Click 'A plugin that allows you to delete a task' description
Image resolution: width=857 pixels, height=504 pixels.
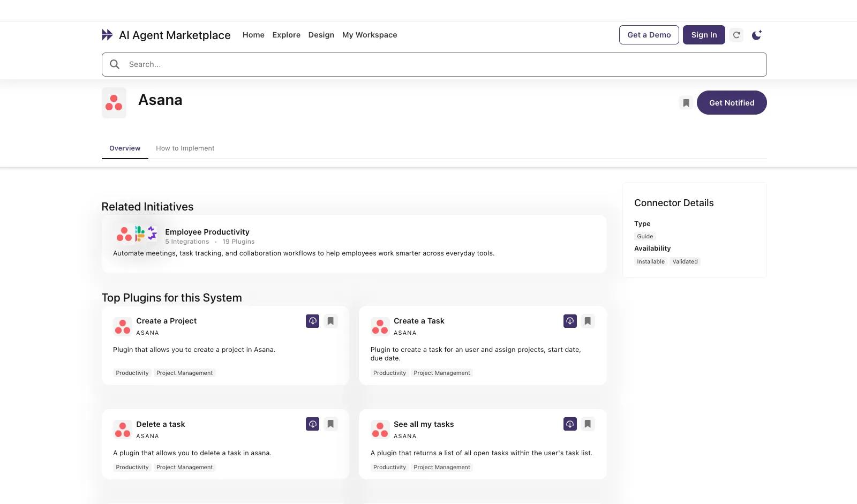192,453
